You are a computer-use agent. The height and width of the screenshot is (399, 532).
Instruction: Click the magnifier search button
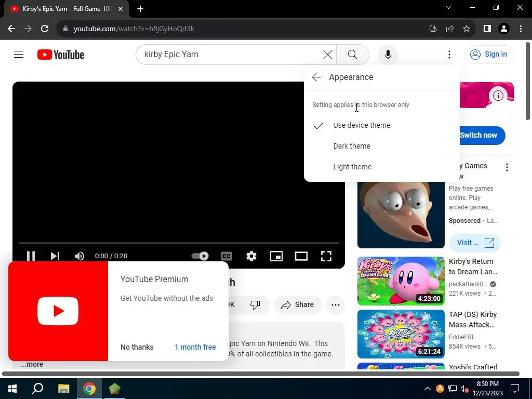coord(353,54)
